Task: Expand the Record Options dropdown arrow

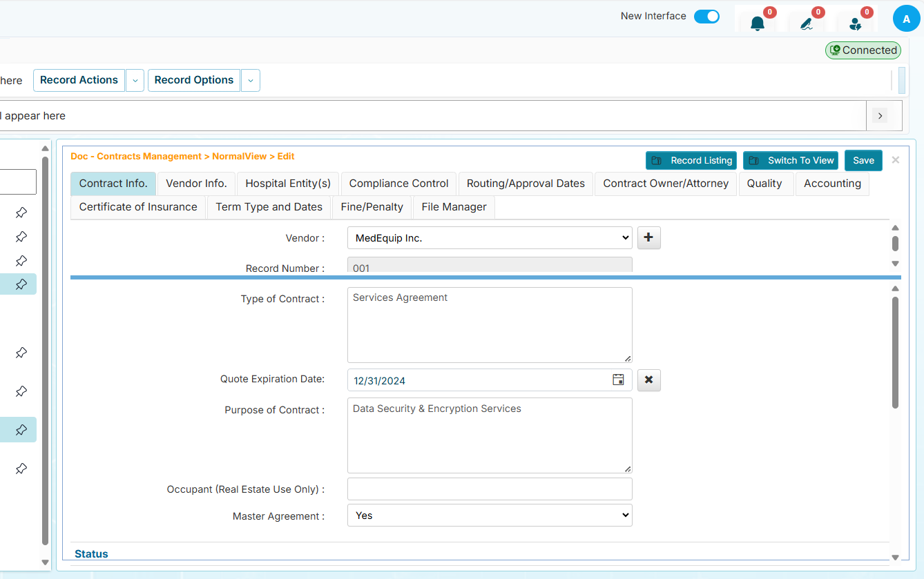Action: coord(251,81)
